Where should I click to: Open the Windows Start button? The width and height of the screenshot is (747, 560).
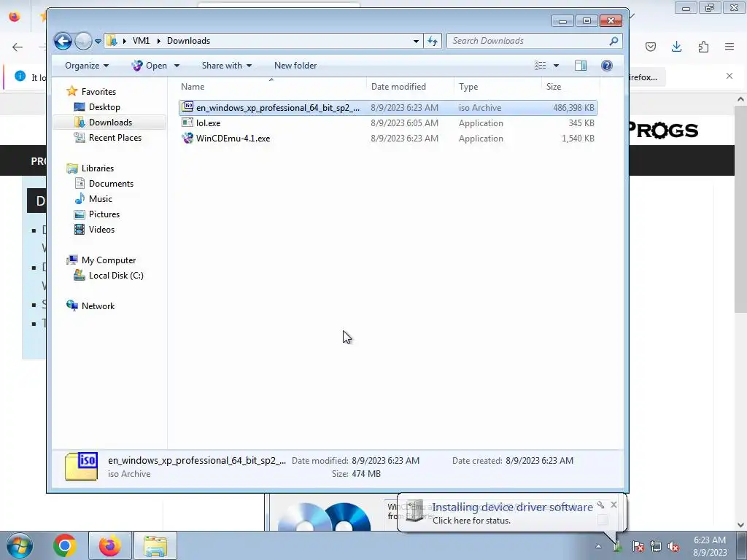(19, 545)
